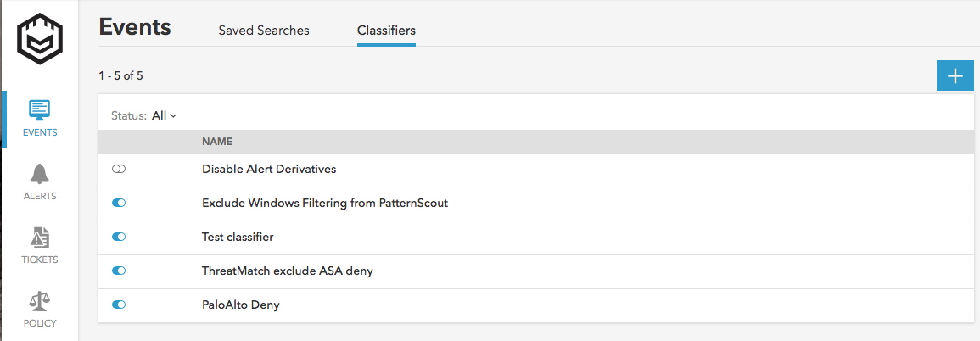Open the Tickets document icon
Image resolution: width=980 pixels, height=341 pixels.
click(x=39, y=238)
